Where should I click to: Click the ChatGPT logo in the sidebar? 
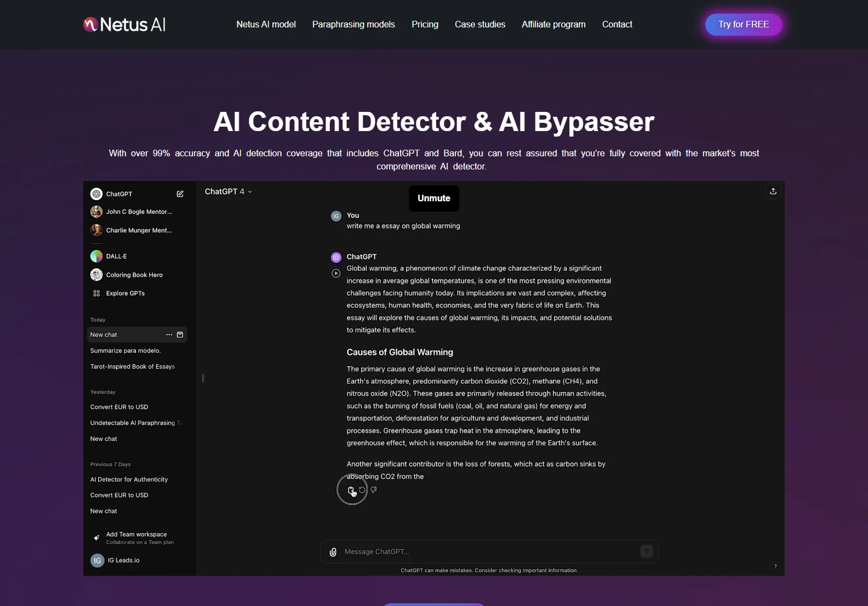pyautogui.click(x=96, y=194)
